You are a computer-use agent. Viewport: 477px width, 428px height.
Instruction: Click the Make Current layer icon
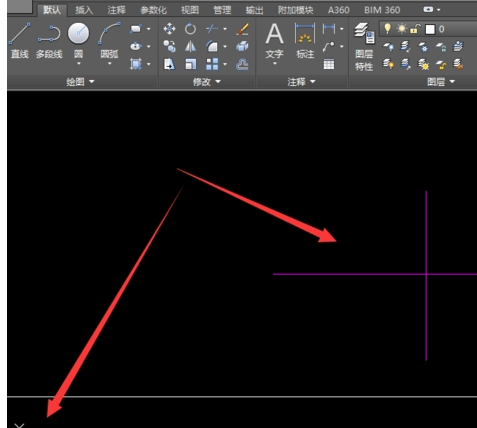pyautogui.click(x=458, y=46)
